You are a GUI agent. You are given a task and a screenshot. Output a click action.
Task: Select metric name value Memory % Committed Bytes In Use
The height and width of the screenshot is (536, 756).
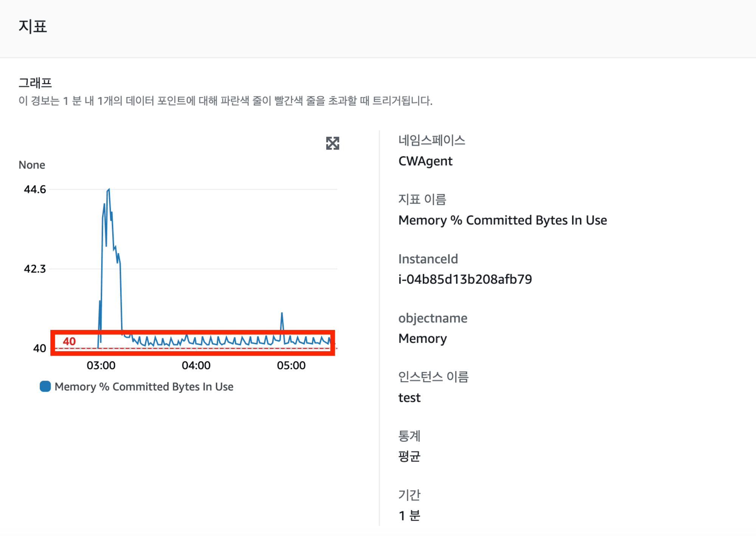[x=503, y=220]
